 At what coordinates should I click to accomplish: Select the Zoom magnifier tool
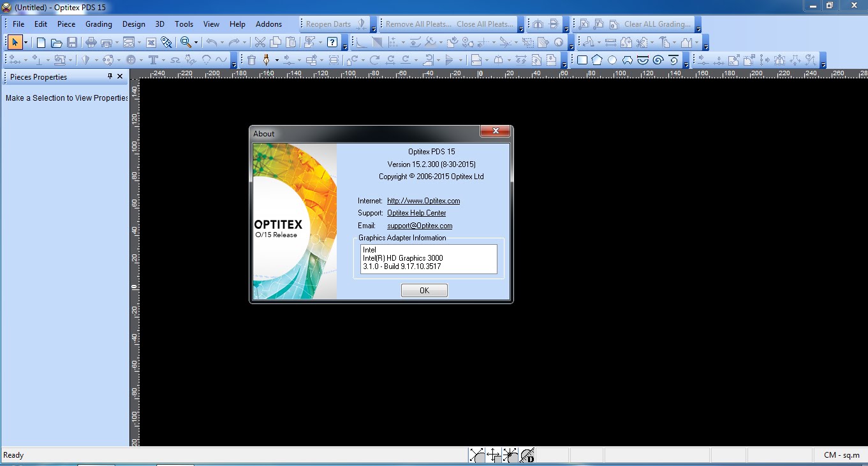click(186, 43)
